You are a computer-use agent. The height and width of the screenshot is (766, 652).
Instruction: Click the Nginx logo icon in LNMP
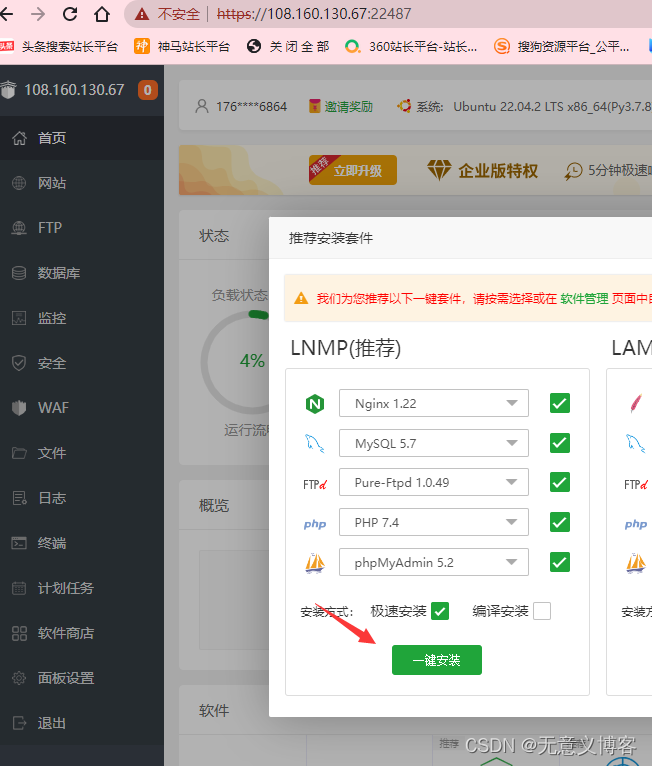point(315,404)
